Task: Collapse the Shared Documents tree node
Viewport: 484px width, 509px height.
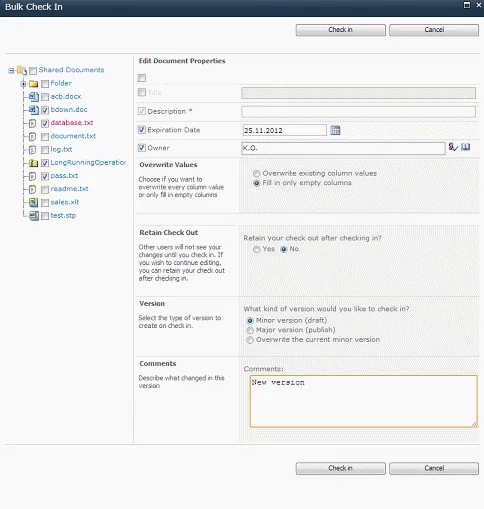Action: 11,71
